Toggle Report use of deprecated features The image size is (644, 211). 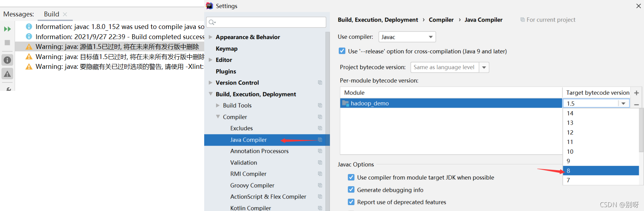351,202
